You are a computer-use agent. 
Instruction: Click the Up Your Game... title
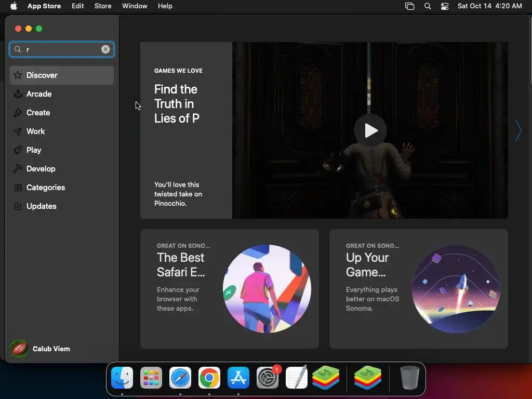367,264
